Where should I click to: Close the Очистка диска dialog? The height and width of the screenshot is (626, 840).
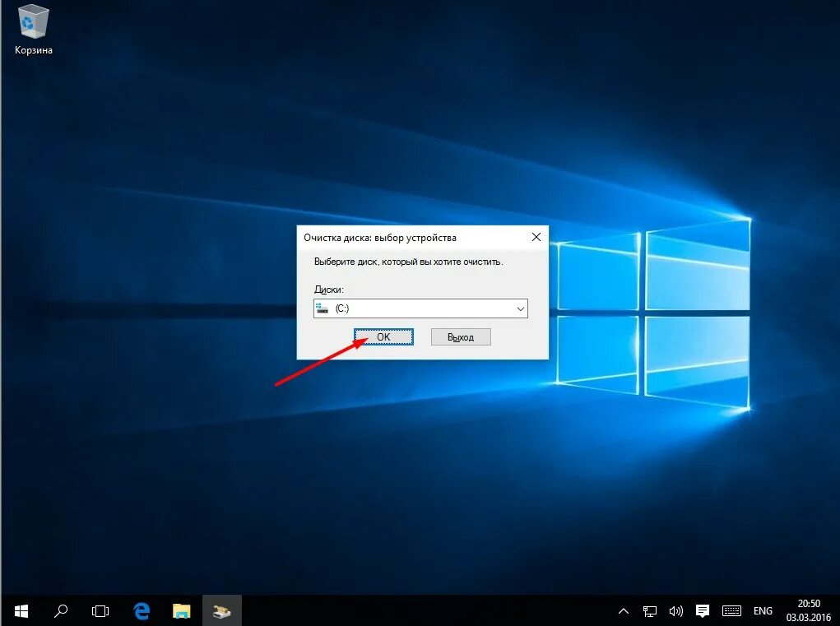click(536, 237)
